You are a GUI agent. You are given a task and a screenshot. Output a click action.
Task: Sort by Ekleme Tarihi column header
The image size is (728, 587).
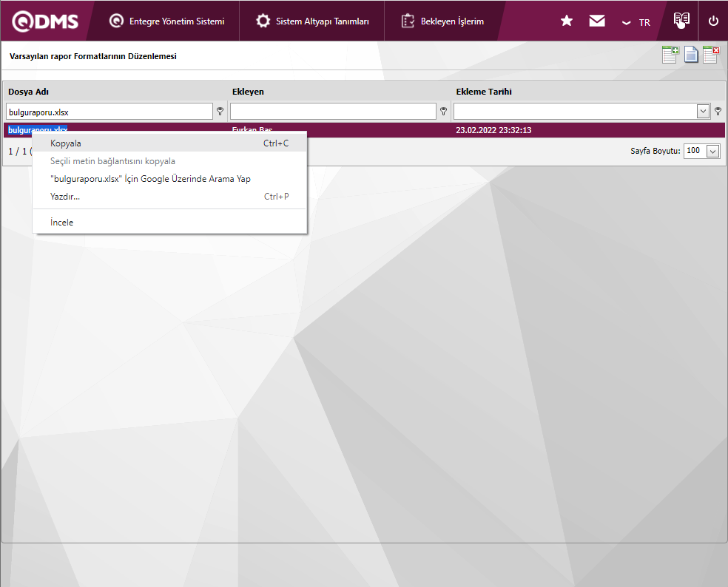[484, 92]
